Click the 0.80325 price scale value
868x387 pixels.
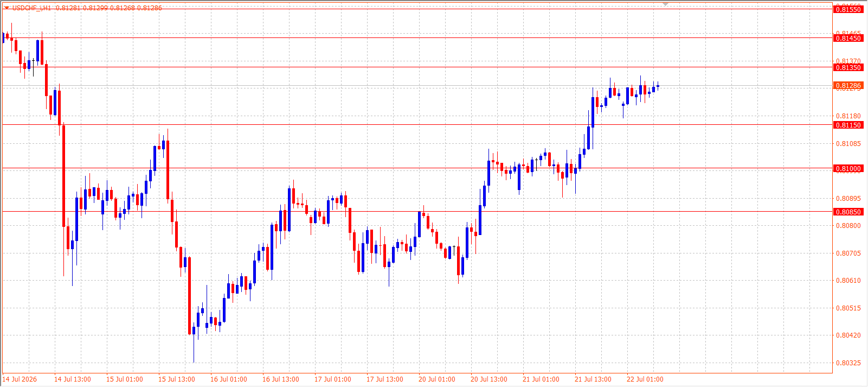pos(848,363)
